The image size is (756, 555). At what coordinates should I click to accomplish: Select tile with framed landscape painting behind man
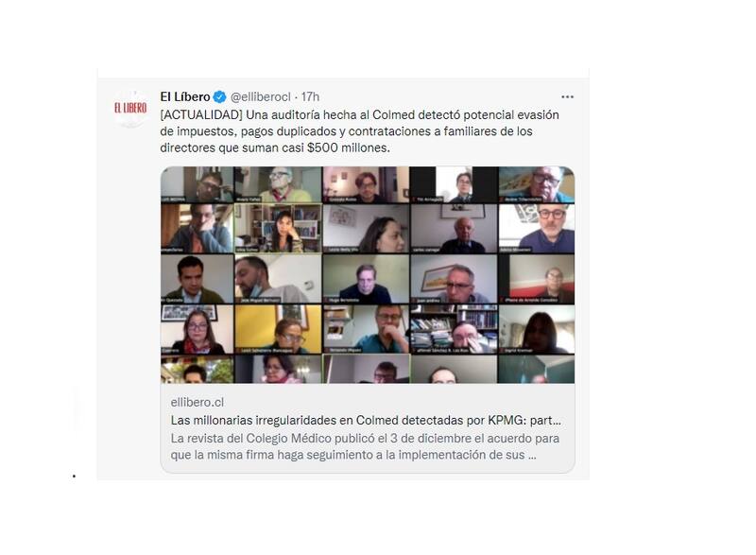click(454, 279)
